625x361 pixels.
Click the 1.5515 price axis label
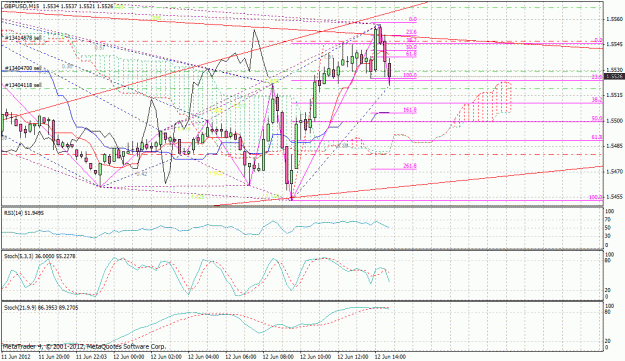point(614,95)
